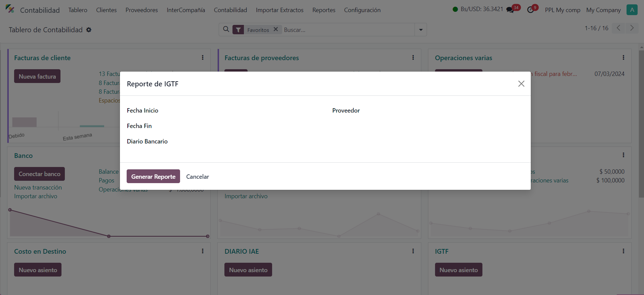Open the user avatar menu
Screen dimensions: 644x295
632,10
